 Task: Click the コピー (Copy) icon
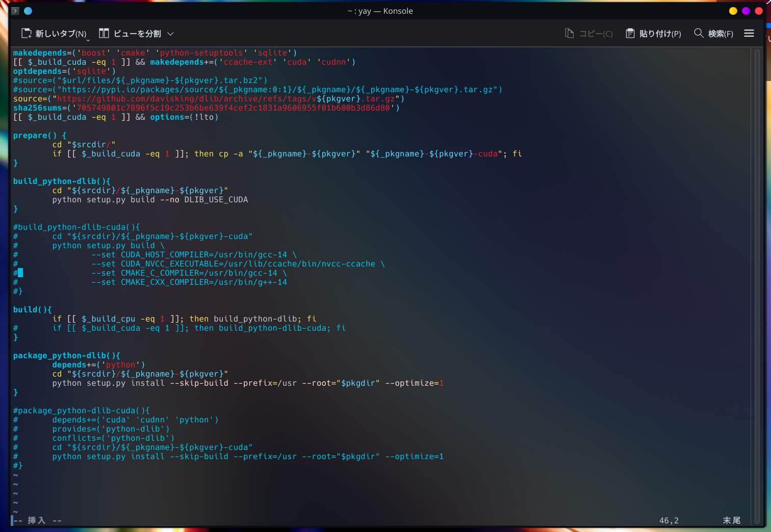tap(570, 34)
